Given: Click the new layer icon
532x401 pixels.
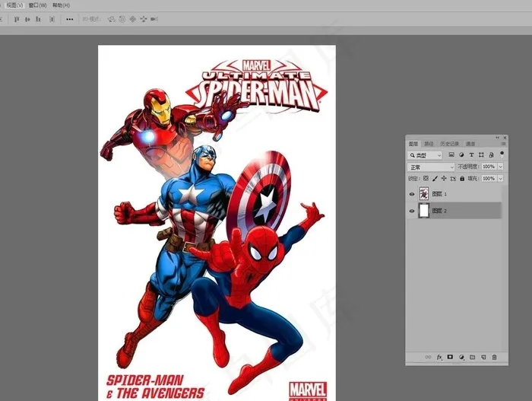Looking at the screenshot, I should click(483, 357).
